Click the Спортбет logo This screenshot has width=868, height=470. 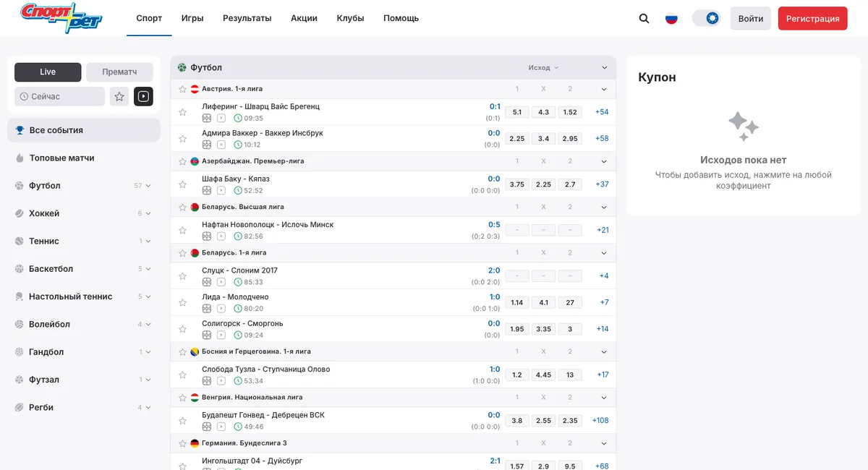pyautogui.click(x=61, y=18)
